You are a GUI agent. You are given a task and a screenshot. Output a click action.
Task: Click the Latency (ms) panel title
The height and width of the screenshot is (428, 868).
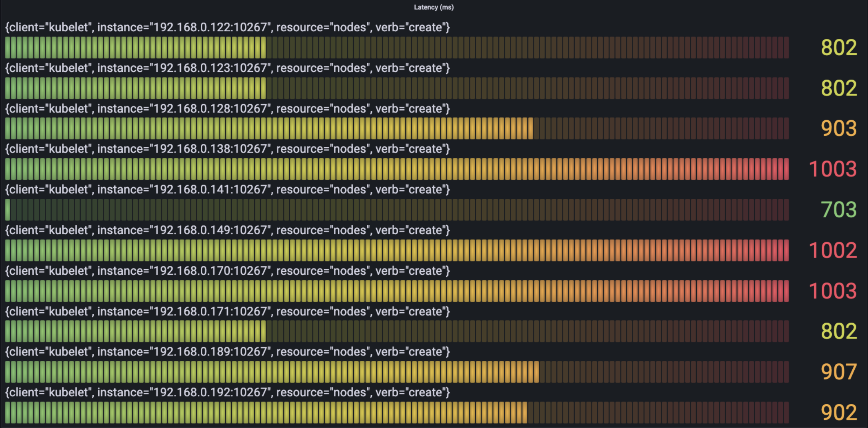434,7
